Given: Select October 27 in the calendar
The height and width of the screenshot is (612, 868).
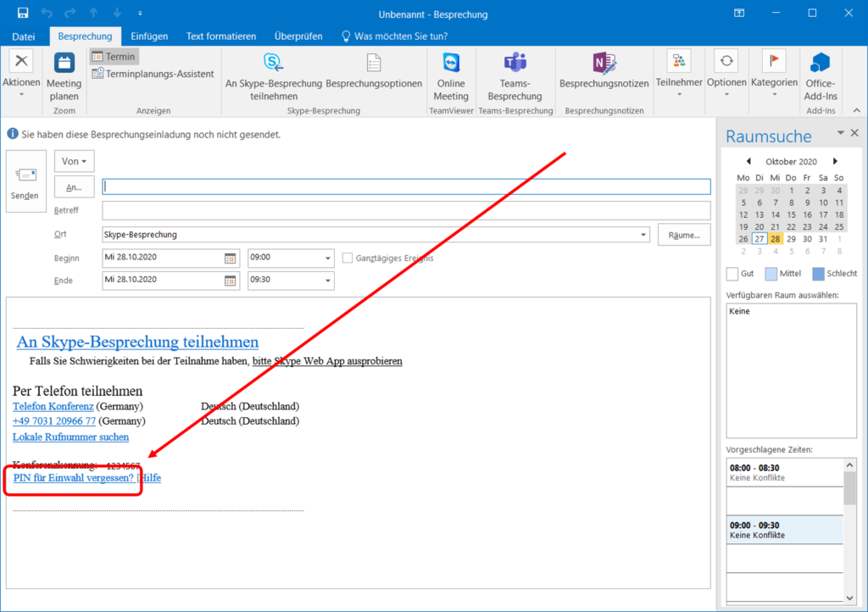Looking at the screenshot, I should (x=759, y=239).
